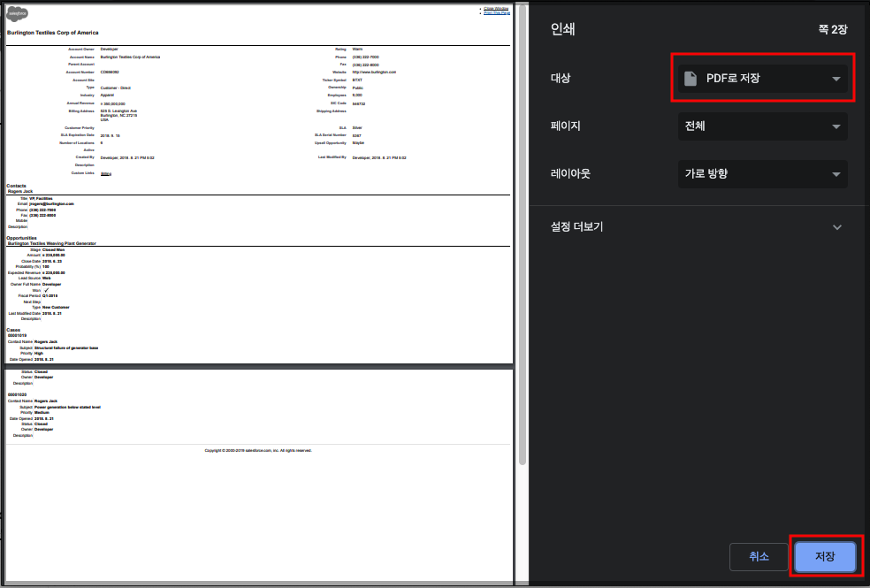The image size is (870, 588).
Task: Open the 레이아웃 dropdown showing 가로 방향
Action: coord(762,173)
